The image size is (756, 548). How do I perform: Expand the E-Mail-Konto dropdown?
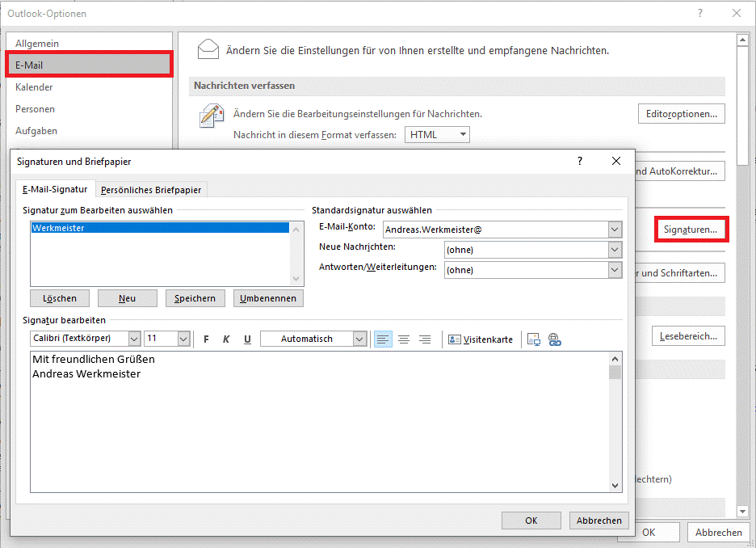pyautogui.click(x=615, y=230)
